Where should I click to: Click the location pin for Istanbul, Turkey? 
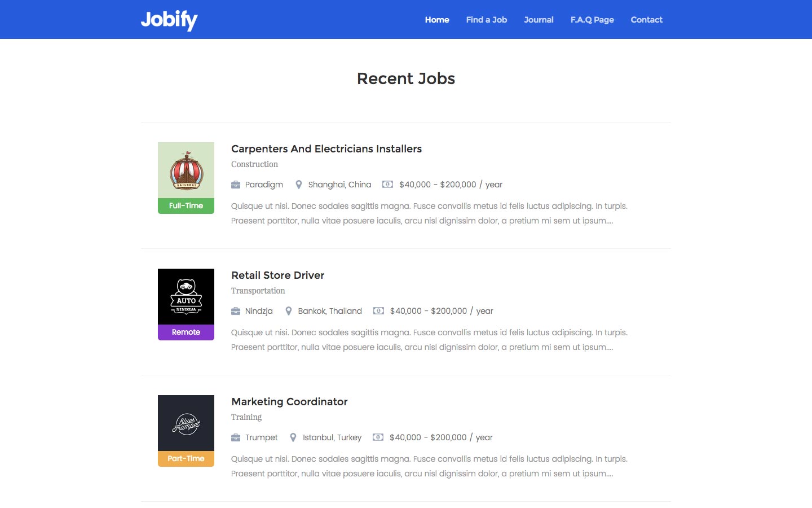[293, 437]
